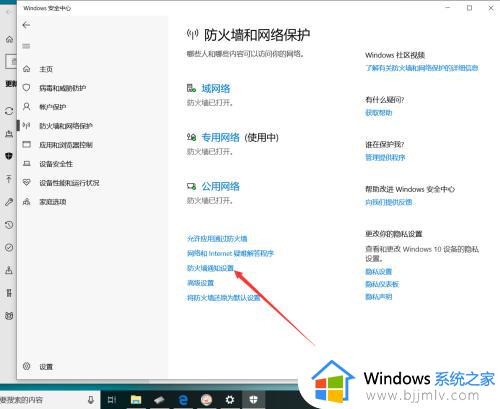The width and height of the screenshot is (500, 409).
Task: Click Home icon in background Settings window
Action: [9, 39]
